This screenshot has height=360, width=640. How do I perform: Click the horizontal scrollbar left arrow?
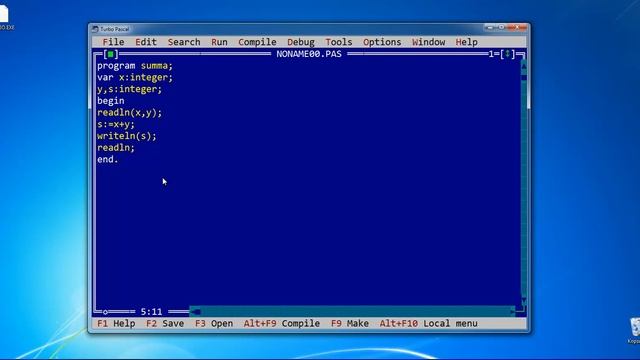[x=196, y=312]
